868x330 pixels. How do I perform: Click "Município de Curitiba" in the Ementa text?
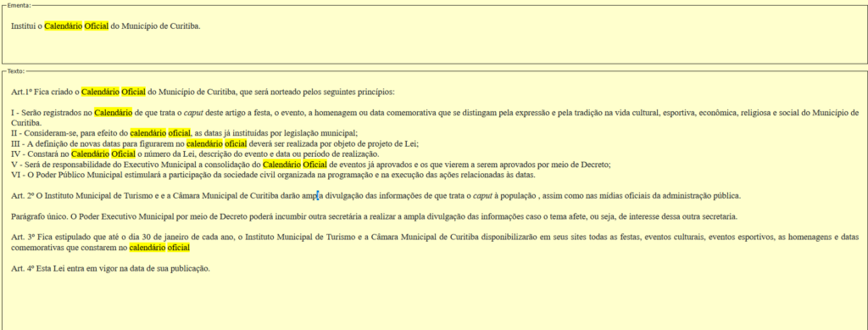(x=160, y=25)
